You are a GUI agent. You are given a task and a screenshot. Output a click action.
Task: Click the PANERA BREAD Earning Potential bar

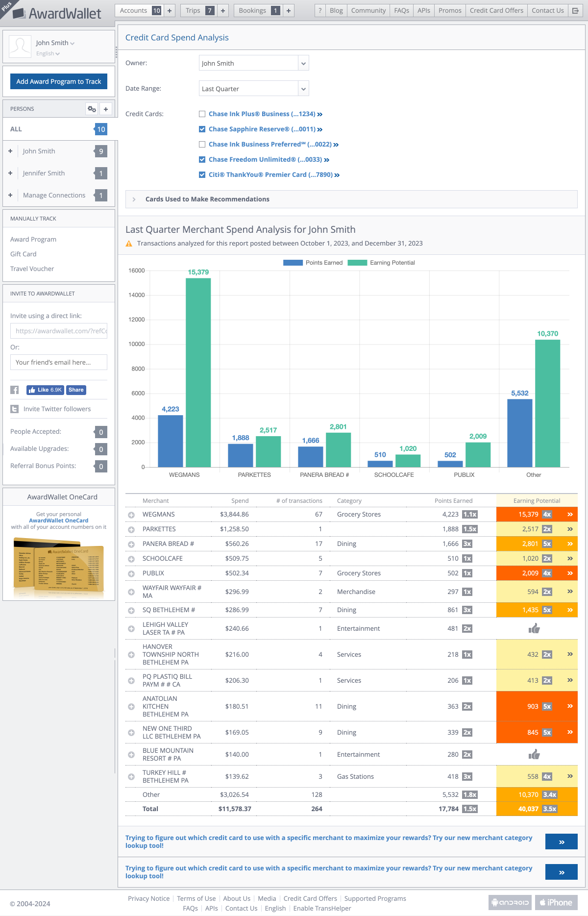tap(338, 450)
